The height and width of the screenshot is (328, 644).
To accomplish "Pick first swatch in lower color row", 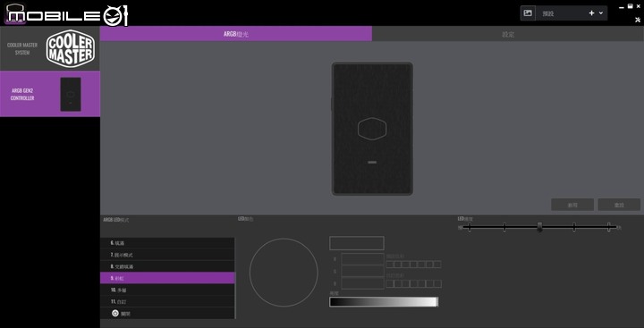I will [390, 283].
